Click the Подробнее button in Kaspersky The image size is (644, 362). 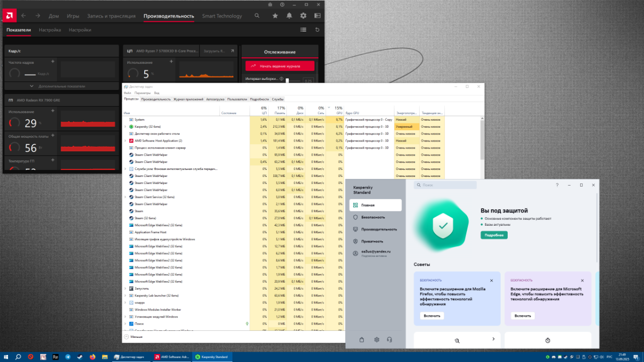pos(494,235)
